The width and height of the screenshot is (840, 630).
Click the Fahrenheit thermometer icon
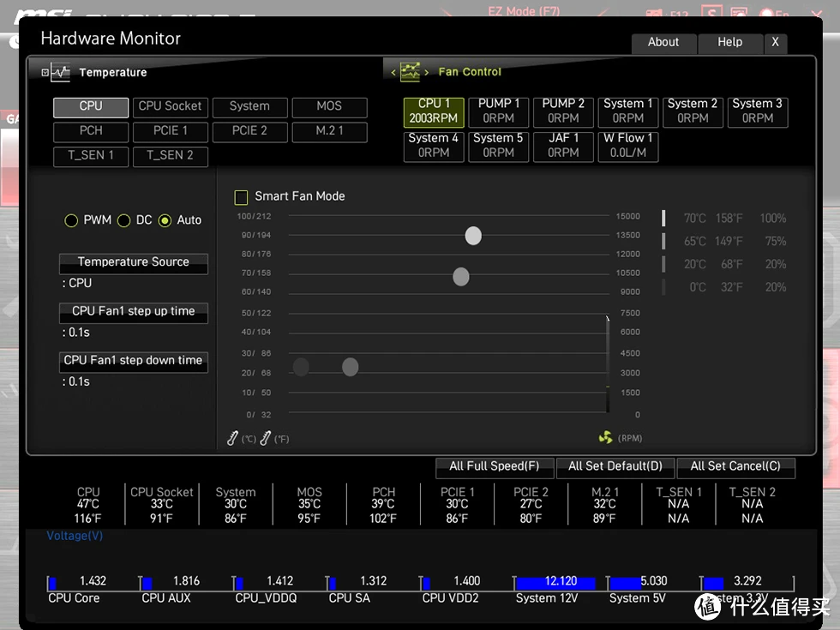265,438
